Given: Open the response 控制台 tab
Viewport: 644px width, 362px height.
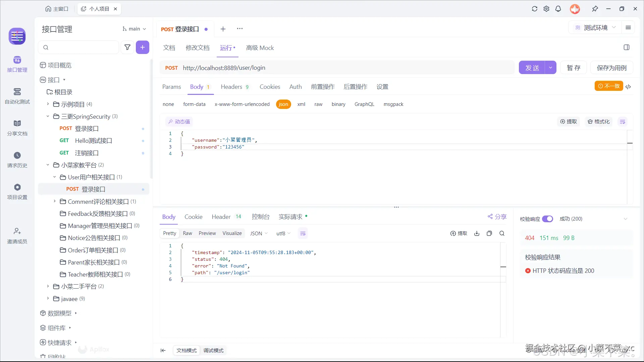Looking at the screenshot, I should (x=260, y=217).
